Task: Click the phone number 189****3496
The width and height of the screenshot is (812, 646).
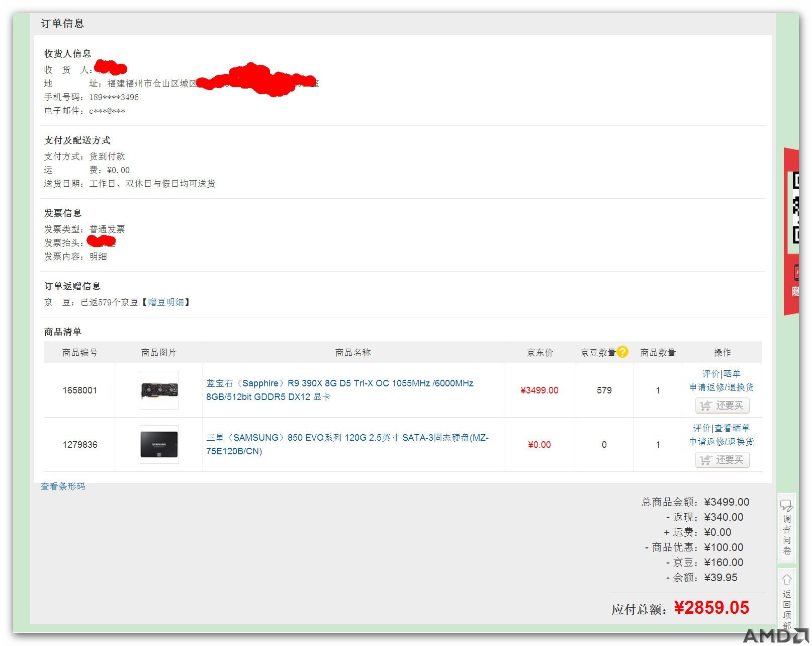Action: click(114, 98)
